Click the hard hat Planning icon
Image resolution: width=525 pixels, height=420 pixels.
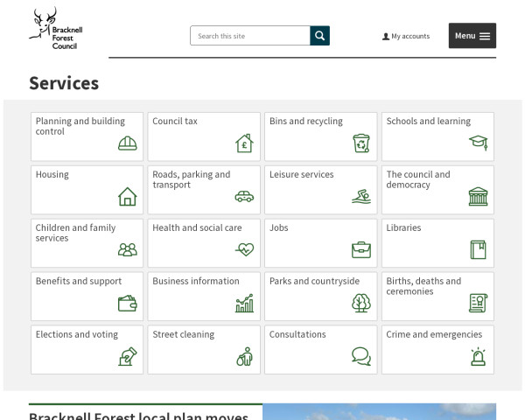128,143
